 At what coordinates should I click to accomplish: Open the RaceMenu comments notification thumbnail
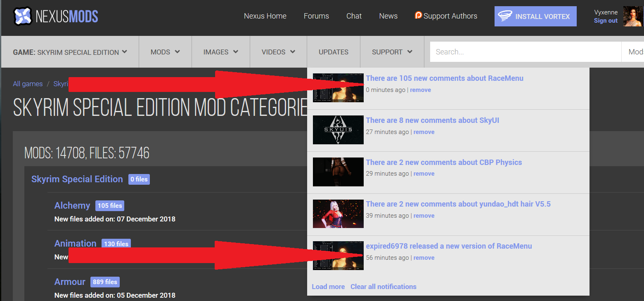coord(338,88)
